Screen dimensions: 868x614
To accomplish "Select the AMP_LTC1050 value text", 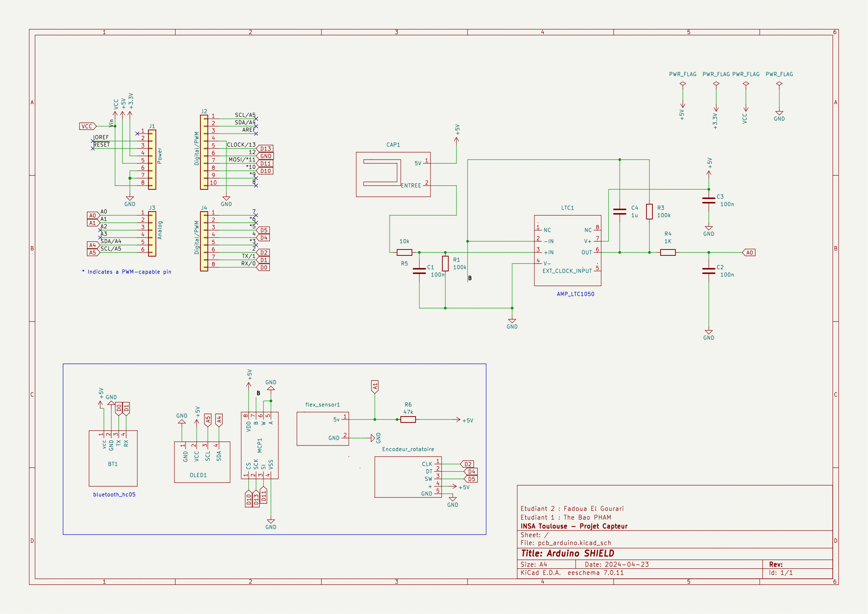I will point(576,294).
